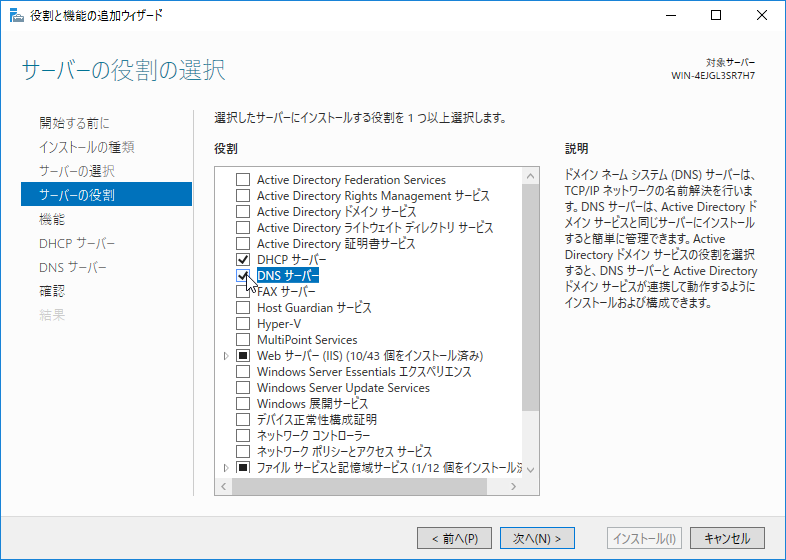Uncheck the DNS サーバー checkbox
786x560 pixels.
243,276
